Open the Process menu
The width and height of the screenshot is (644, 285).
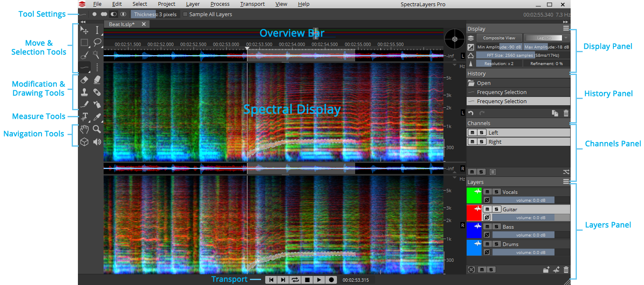click(x=220, y=4)
